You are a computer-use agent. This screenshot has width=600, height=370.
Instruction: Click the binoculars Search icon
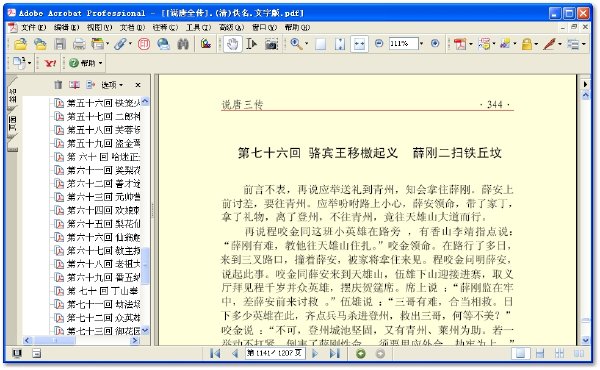click(183, 44)
